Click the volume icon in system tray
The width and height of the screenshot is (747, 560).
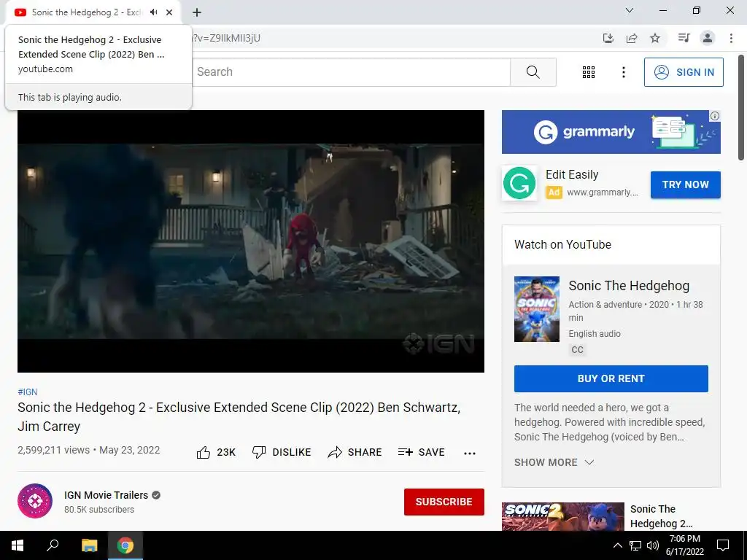click(652, 545)
